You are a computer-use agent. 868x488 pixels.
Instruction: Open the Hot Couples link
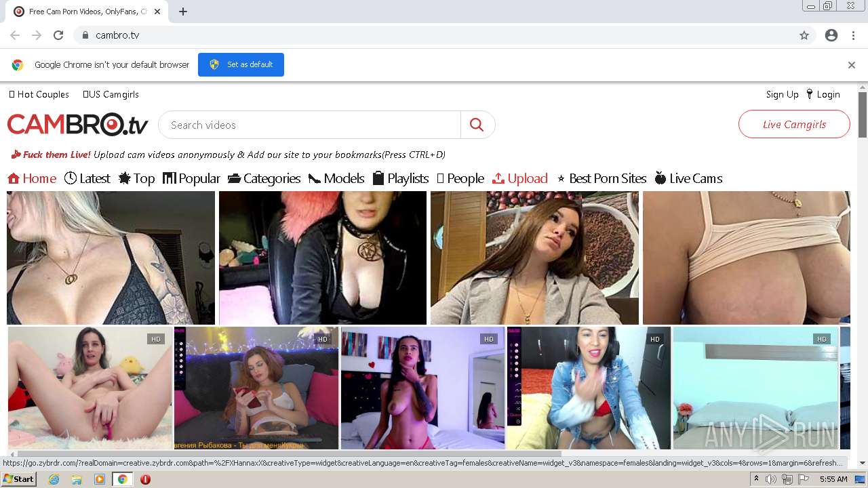tap(39, 94)
